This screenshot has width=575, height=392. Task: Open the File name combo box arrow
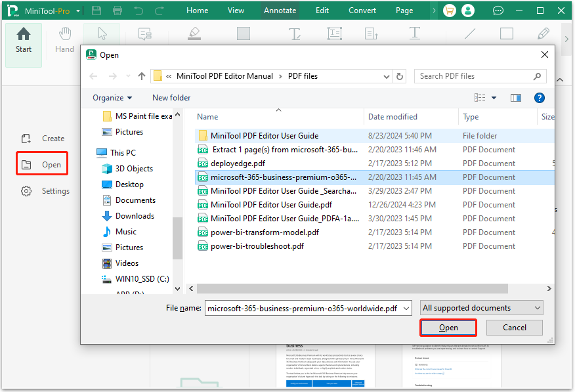pos(406,309)
